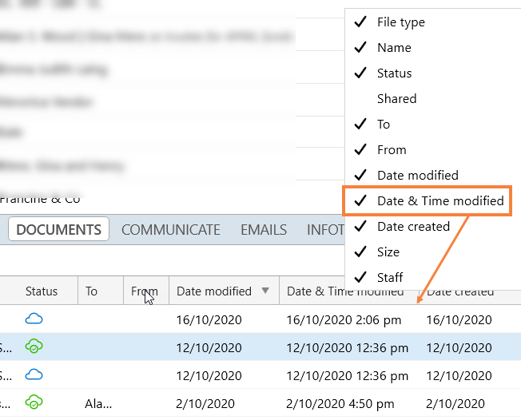This screenshot has width=521, height=420.
Task: Click green synced icon in highlighted 12/10/2020 row
Action: [x=34, y=347]
